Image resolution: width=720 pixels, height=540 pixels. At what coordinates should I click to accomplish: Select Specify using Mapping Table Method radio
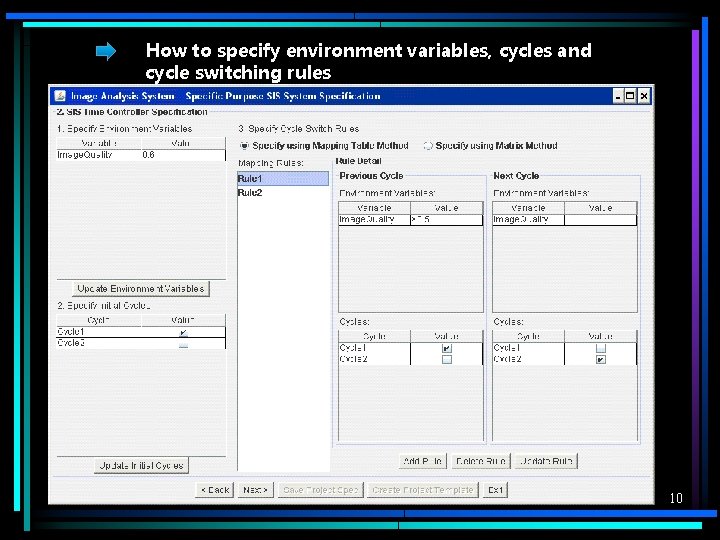pos(244,146)
